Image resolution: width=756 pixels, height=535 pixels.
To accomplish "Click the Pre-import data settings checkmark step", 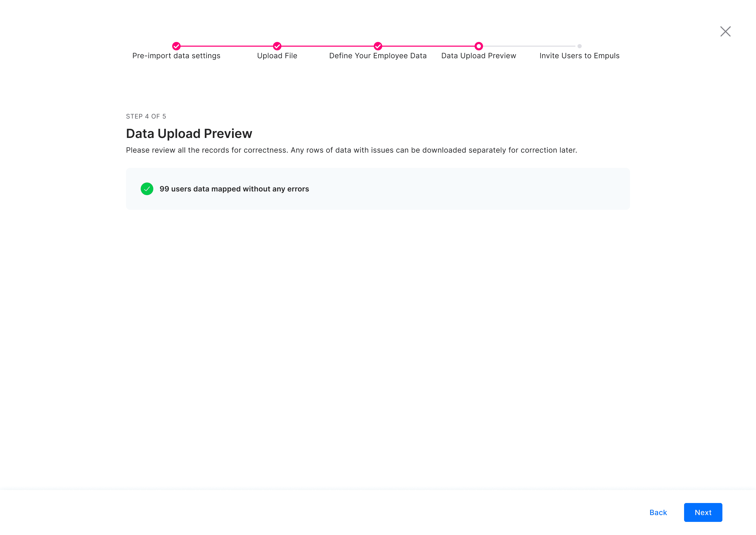I will coord(176,46).
